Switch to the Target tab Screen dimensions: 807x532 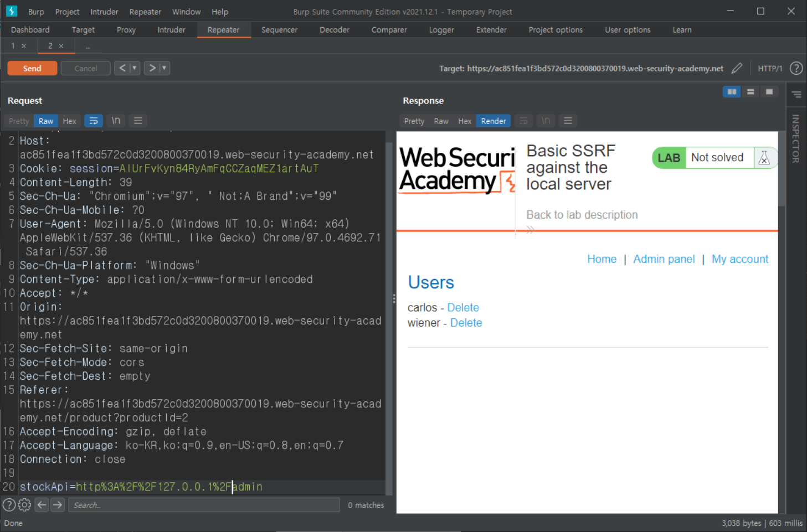(x=83, y=30)
